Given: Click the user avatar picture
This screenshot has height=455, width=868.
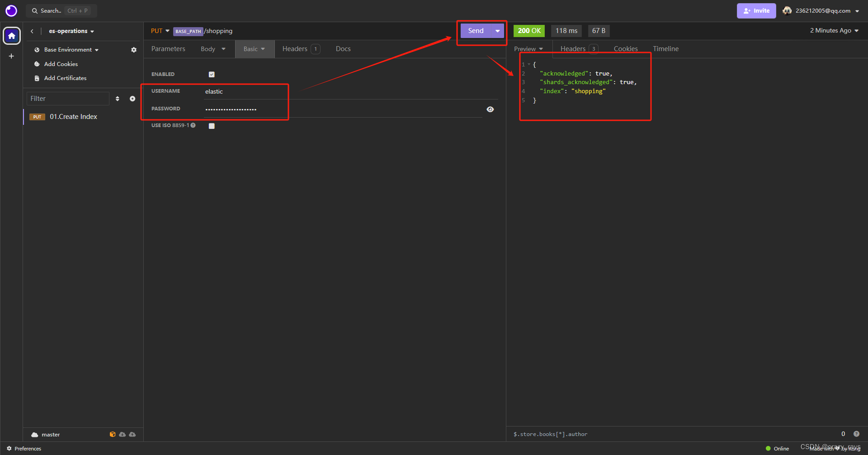Looking at the screenshot, I should (x=787, y=11).
